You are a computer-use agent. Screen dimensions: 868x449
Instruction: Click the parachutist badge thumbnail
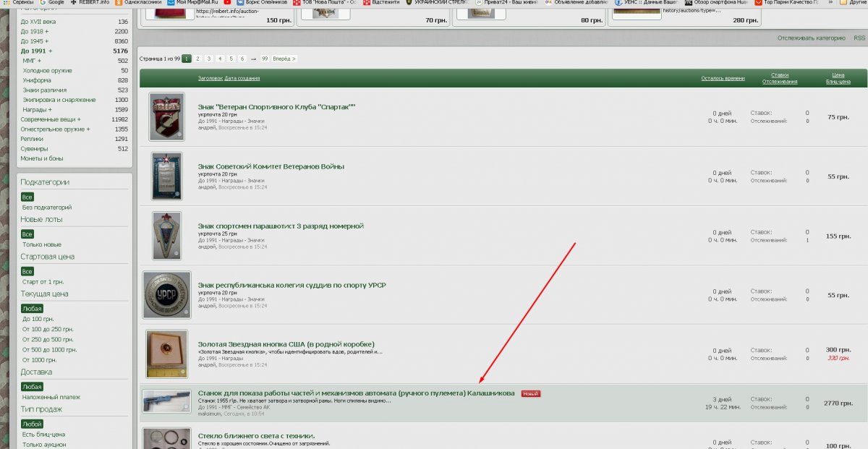(x=166, y=236)
